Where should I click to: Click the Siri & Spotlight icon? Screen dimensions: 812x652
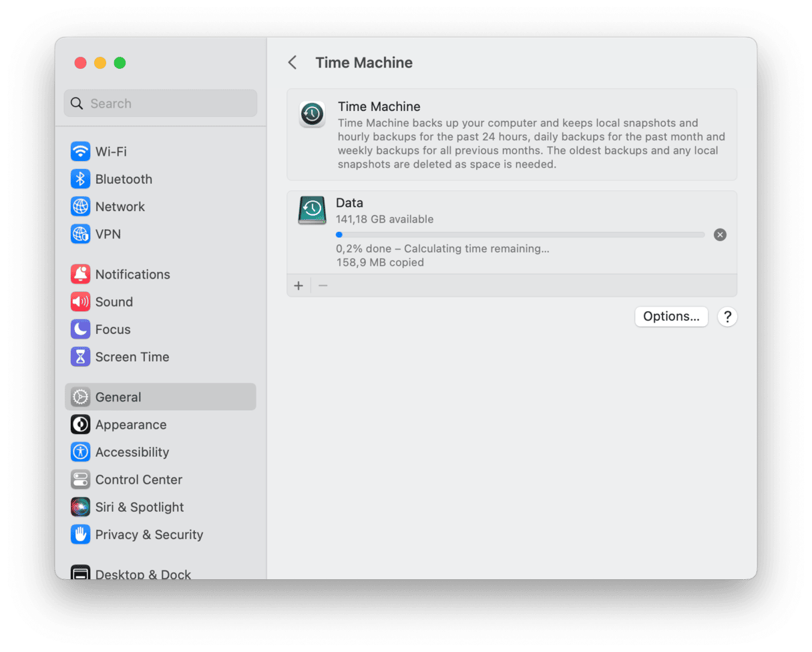tap(80, 506)
